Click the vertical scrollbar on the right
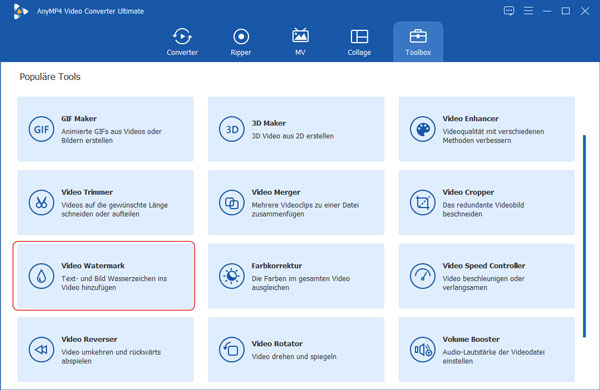Screen dimensions: 600x390 coord(584,236)
